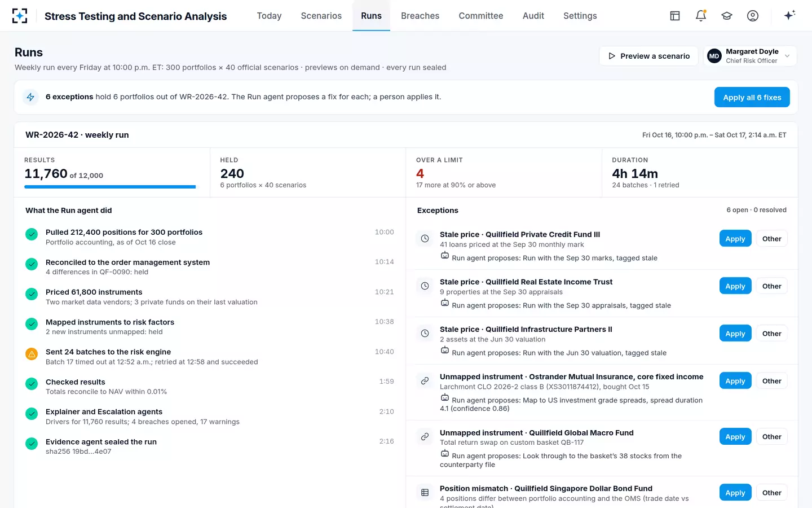Click the robot icon in Infrastructure Partners II proposal
812x508 pixels.
click(445, 351)
